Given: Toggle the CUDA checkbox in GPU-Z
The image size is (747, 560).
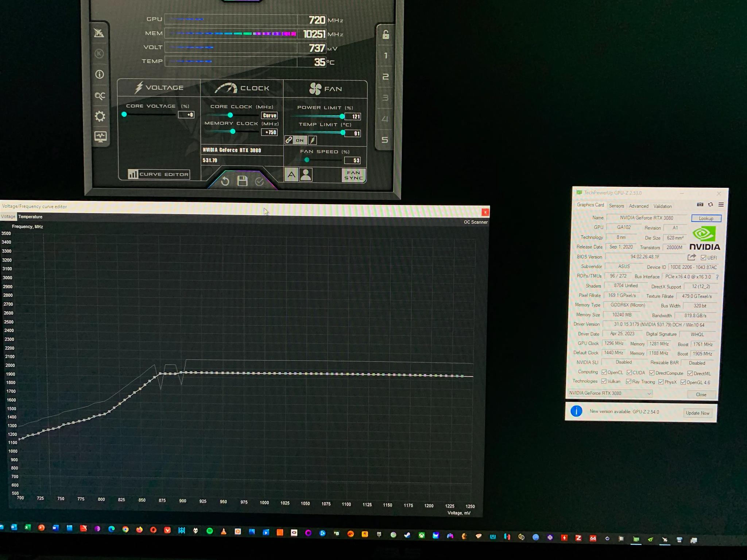Looking at the screenshot, I should click(x=629, y=373).
